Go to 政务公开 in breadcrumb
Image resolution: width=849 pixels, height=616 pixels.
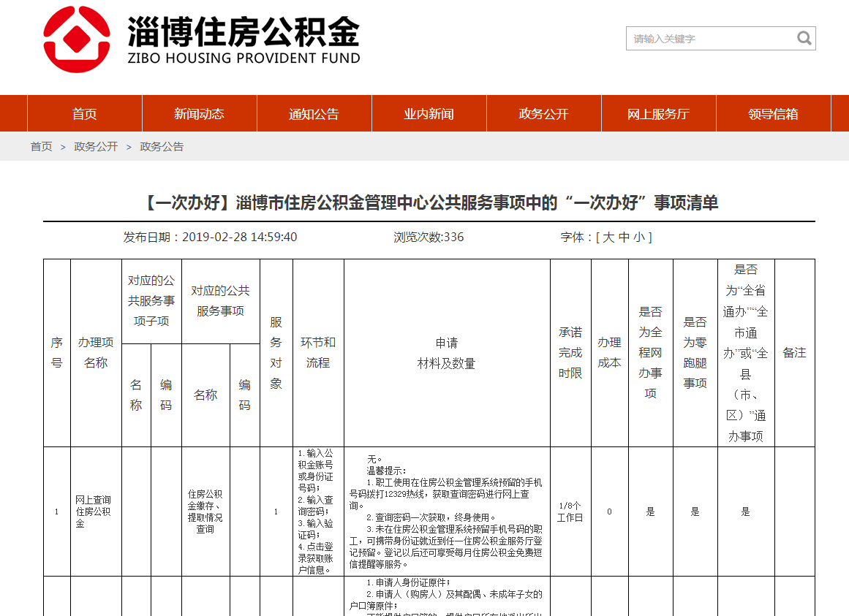[x=96, y=147]
